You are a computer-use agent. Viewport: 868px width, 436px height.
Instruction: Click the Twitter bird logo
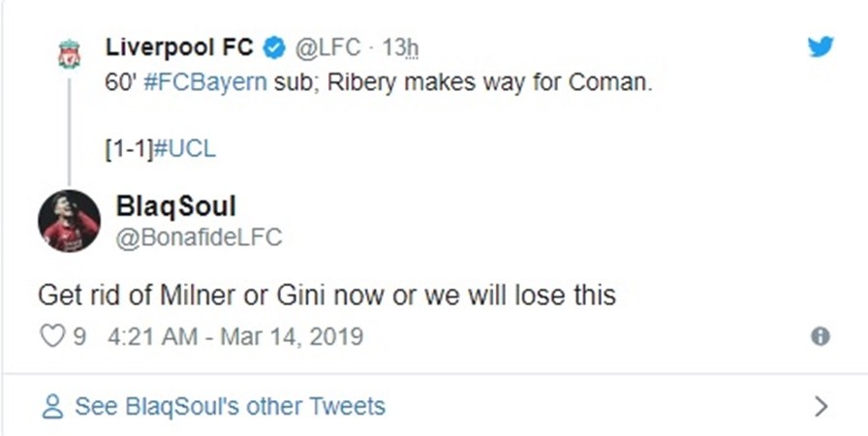coord(821,46)
